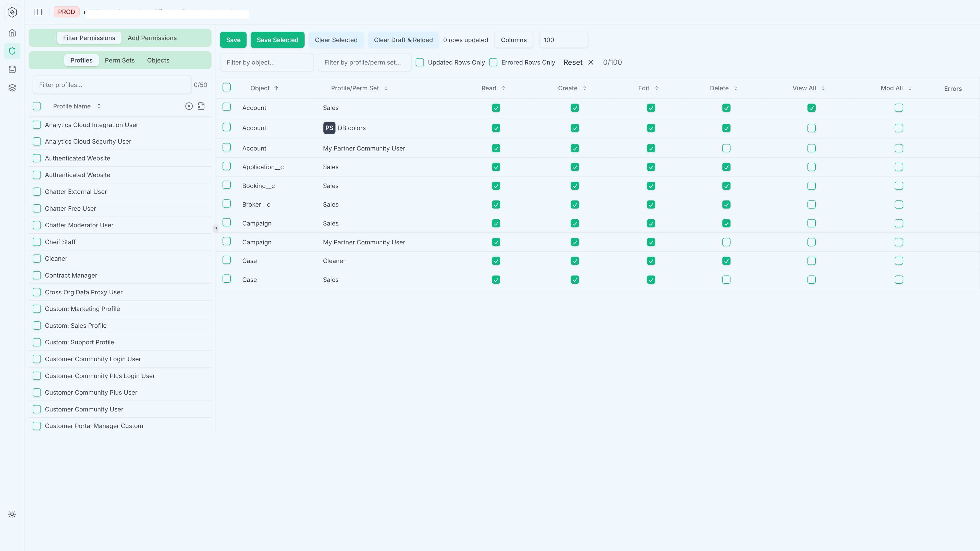
Task: Open the database section from the sidebar
Action: [x=12, y=69]
